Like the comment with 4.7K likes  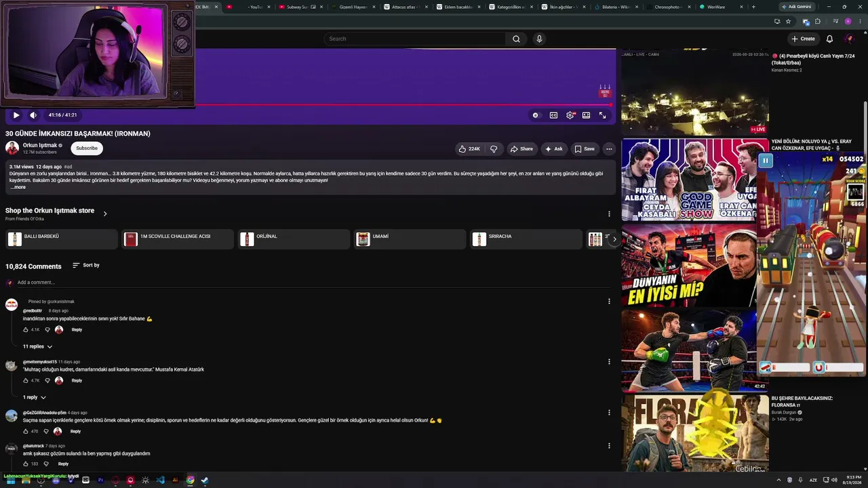26,381
